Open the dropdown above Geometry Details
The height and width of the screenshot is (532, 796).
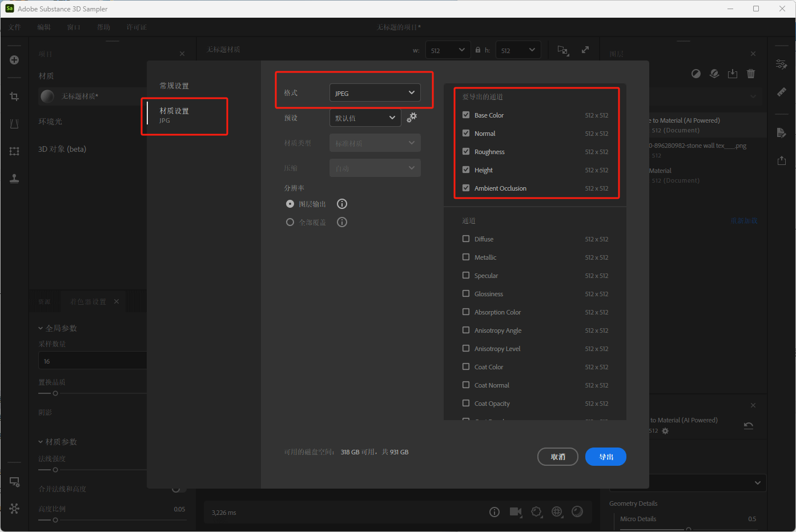(688, 483)
